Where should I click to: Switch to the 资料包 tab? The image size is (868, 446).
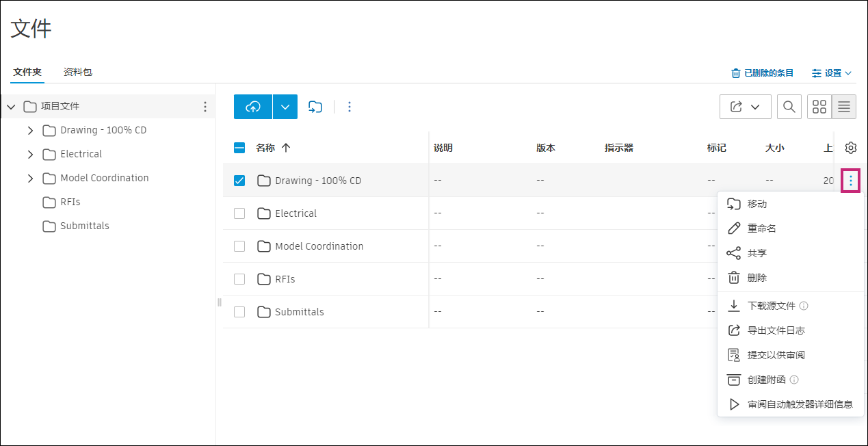point(78,72)
